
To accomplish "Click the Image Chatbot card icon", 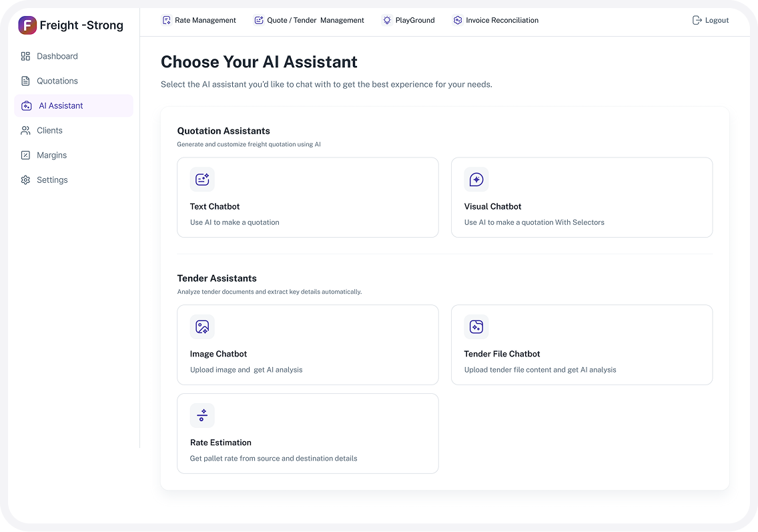I will coord(202,327).
